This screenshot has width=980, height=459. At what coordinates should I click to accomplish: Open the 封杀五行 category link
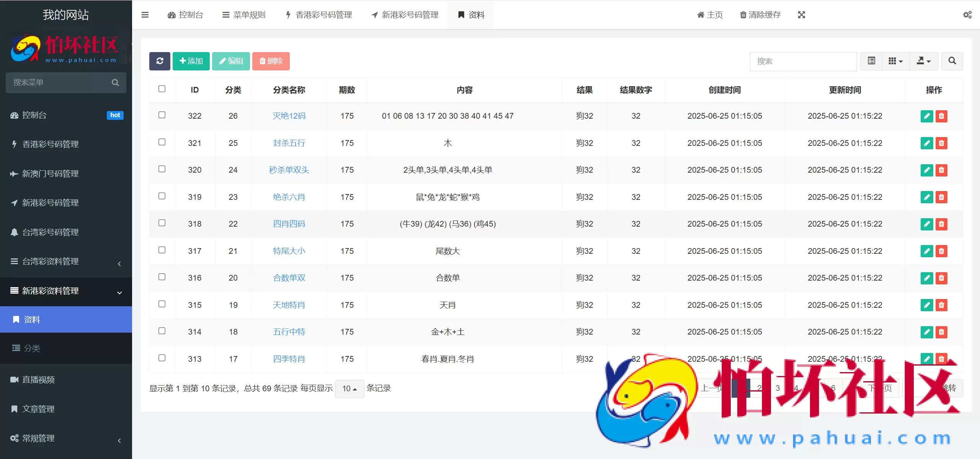(289, 143)
